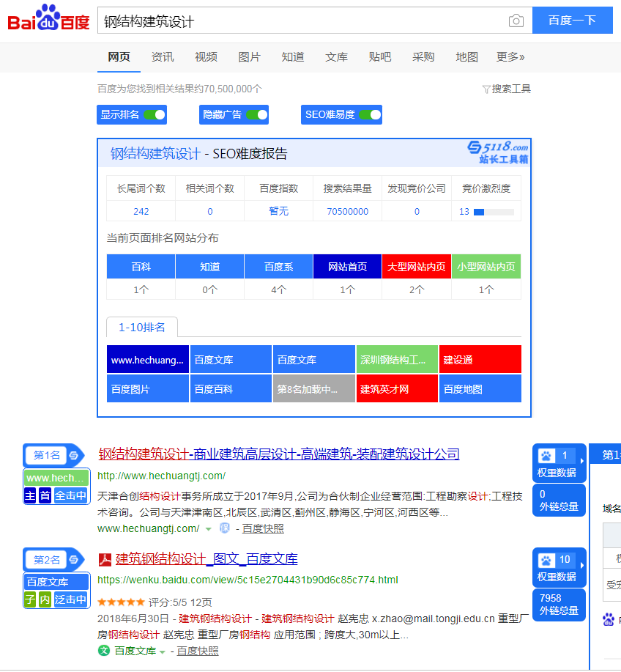Image resolution: width=621 pixels, height=672 pixels.
Task: Click the 钢结构建筑设计 report title keyword
Action: [x=155, y=153]
